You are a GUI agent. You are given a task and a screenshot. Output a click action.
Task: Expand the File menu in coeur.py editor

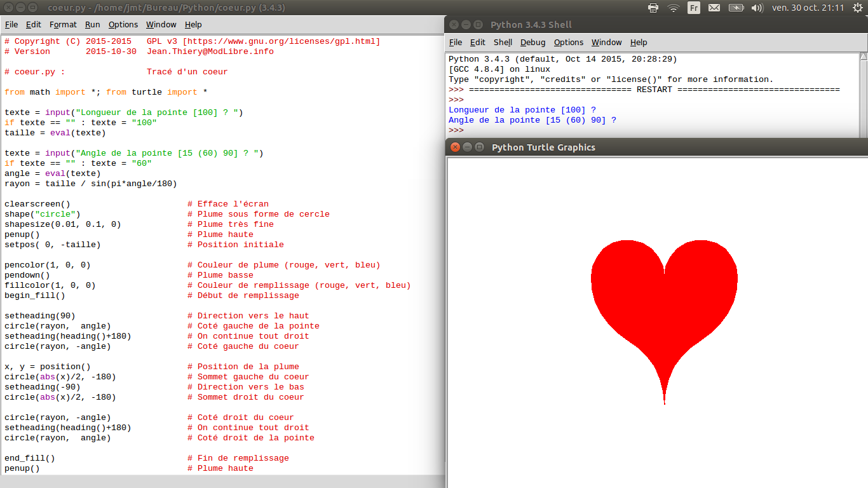click(11, 24)
